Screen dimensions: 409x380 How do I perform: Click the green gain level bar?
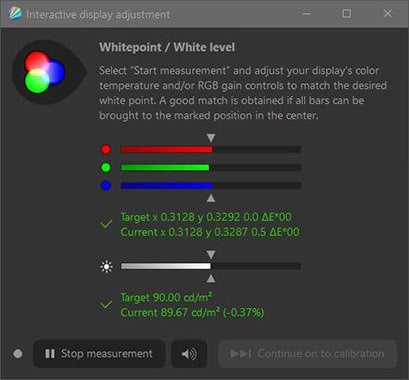coord(211,167)
